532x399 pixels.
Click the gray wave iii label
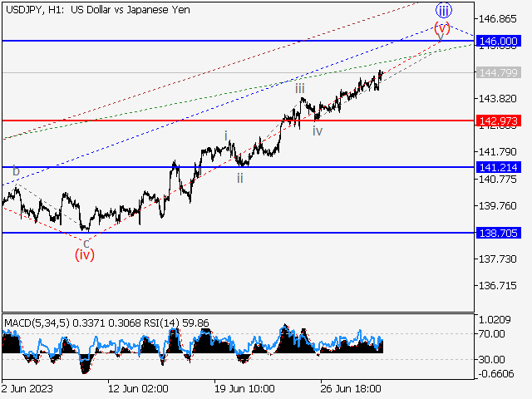(x=299, y=89)
